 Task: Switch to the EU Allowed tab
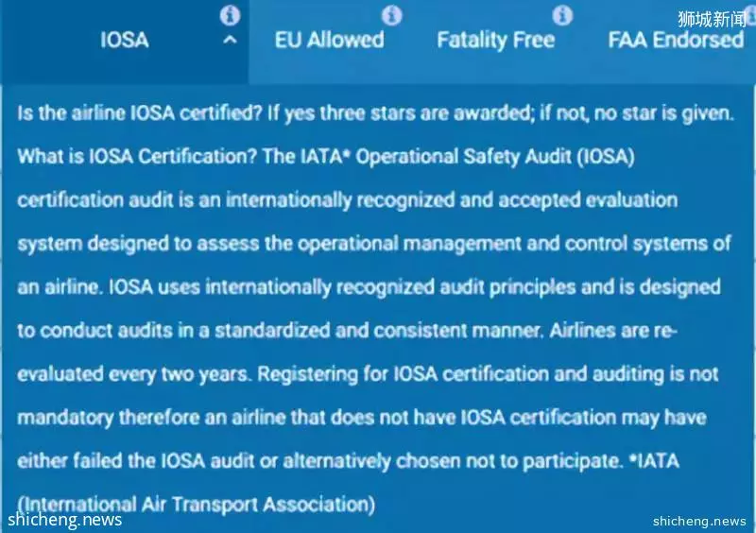tap(329, 40)
